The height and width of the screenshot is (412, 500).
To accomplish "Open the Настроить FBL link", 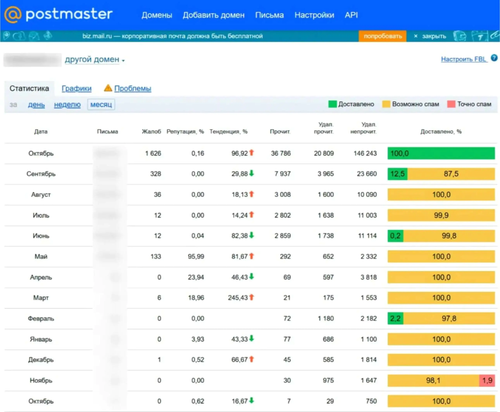I will pyautogui.click(x=464, y=59).
